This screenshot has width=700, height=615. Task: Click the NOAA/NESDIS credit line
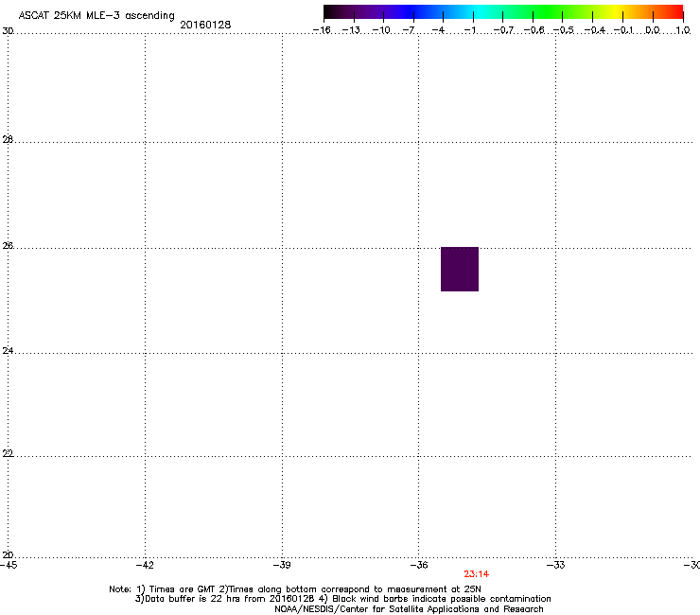[409, 609]
